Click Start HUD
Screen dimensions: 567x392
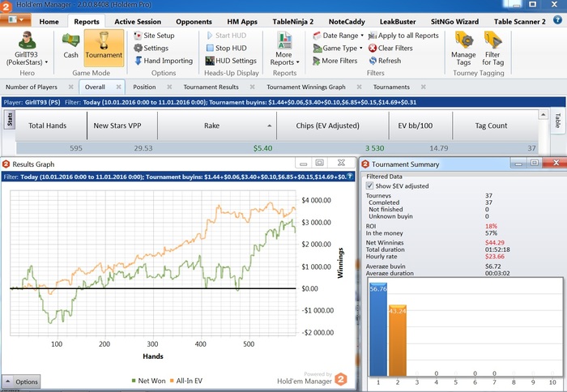click(x=226, y=36)
